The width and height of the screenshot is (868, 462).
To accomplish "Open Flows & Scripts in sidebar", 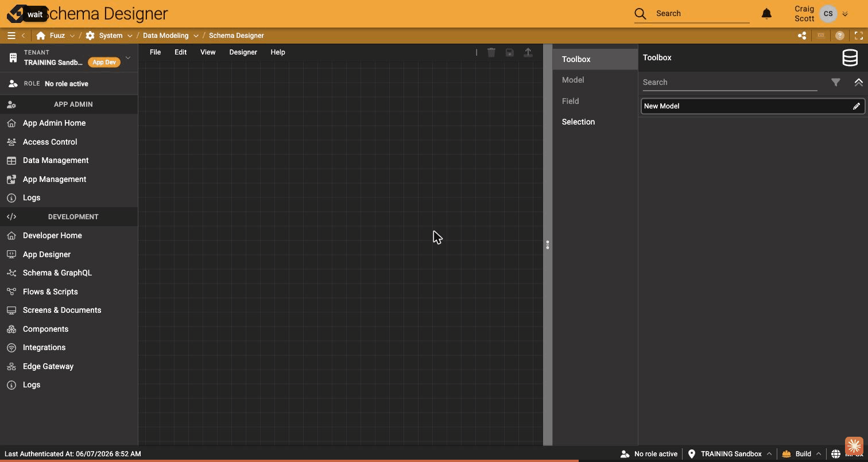I will pos(69,292).
